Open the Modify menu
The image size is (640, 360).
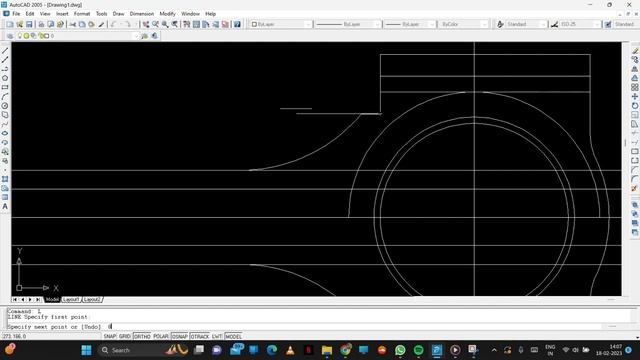tap(167, 14)
